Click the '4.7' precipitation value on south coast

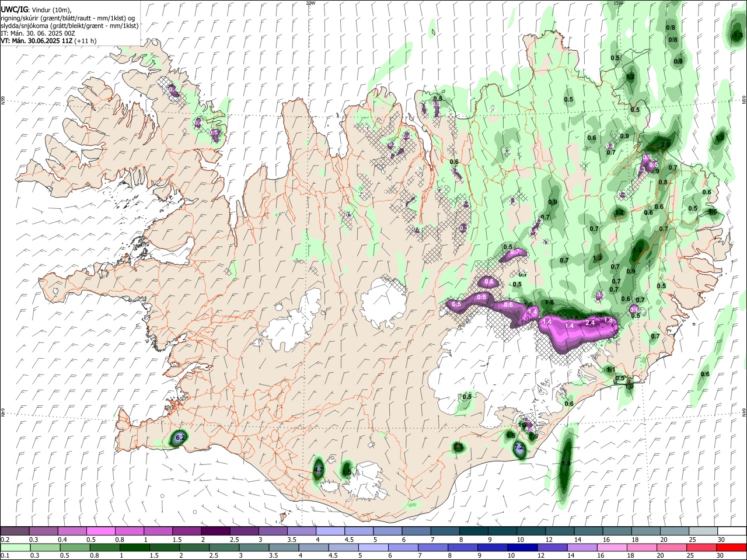click(318, 470)
